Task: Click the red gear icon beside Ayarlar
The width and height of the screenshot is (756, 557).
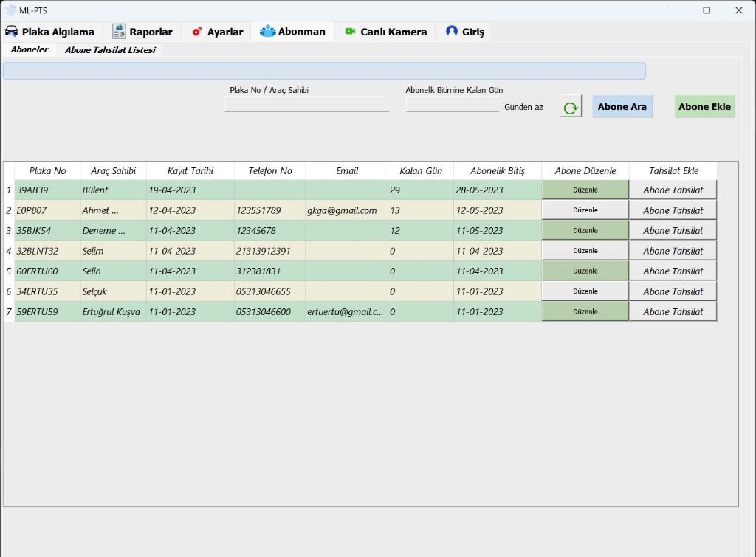Action: click(196, 32)
